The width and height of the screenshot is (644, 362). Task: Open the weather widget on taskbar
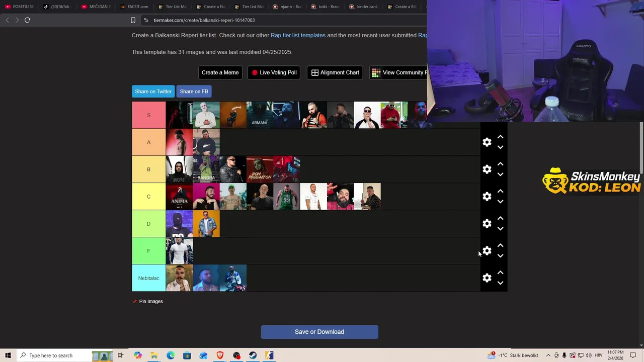513,355
